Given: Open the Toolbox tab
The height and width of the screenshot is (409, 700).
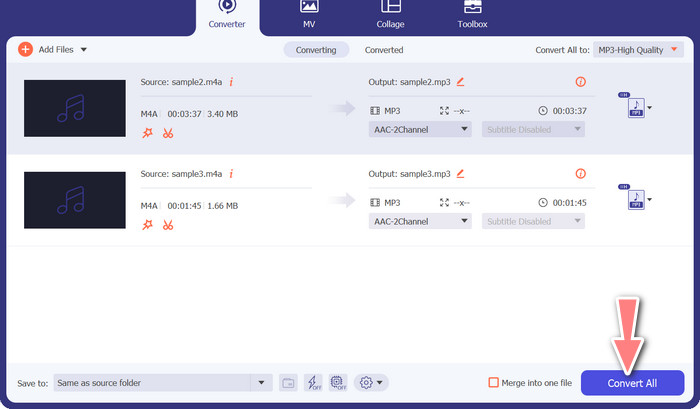Looking at the screenshot, I should 472,15.
